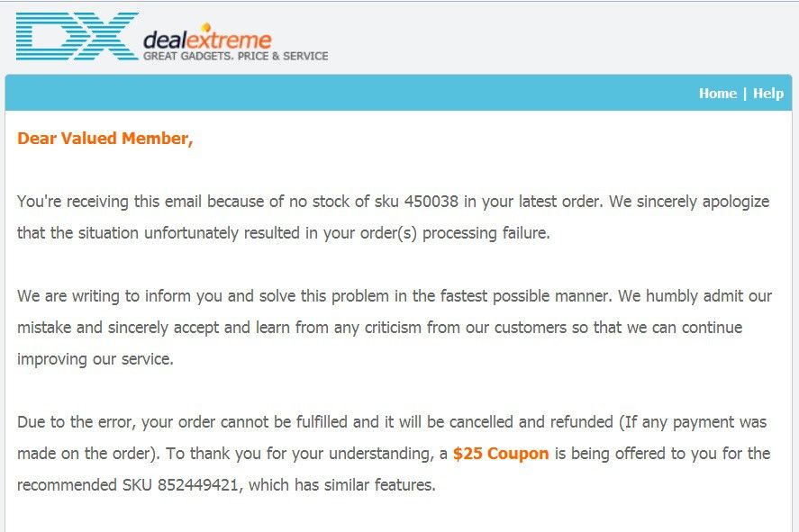Image resolution: width=799 pixels, height=532 pixels.
Task: Click the words 'processing failure' in first paragraph
Action: pos(486,233)
